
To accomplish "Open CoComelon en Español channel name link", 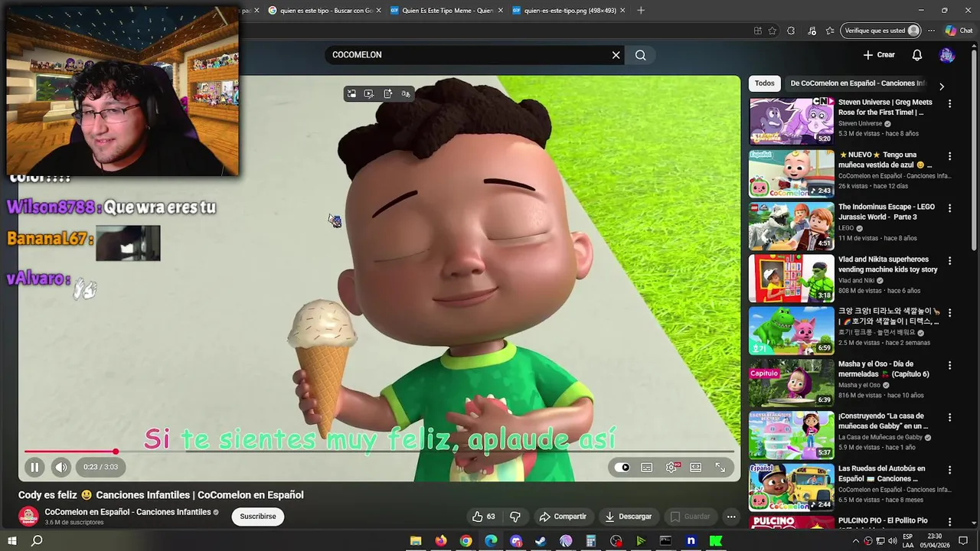I will click(x=128, y=512).
